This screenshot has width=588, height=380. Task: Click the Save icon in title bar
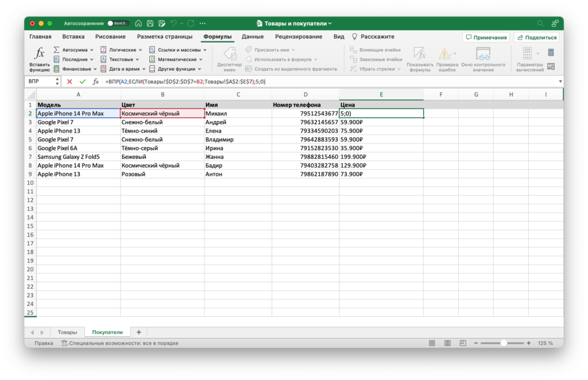[x=150, y=24]
